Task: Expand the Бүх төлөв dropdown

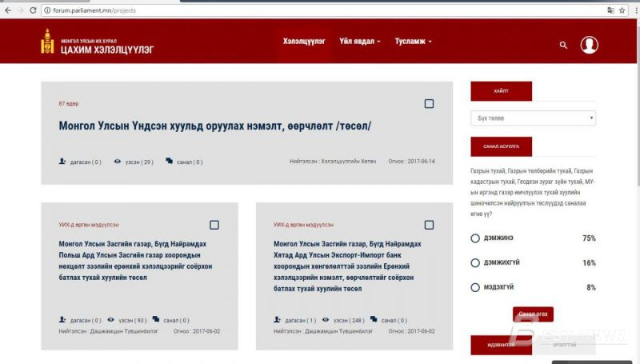Action: 533,118
